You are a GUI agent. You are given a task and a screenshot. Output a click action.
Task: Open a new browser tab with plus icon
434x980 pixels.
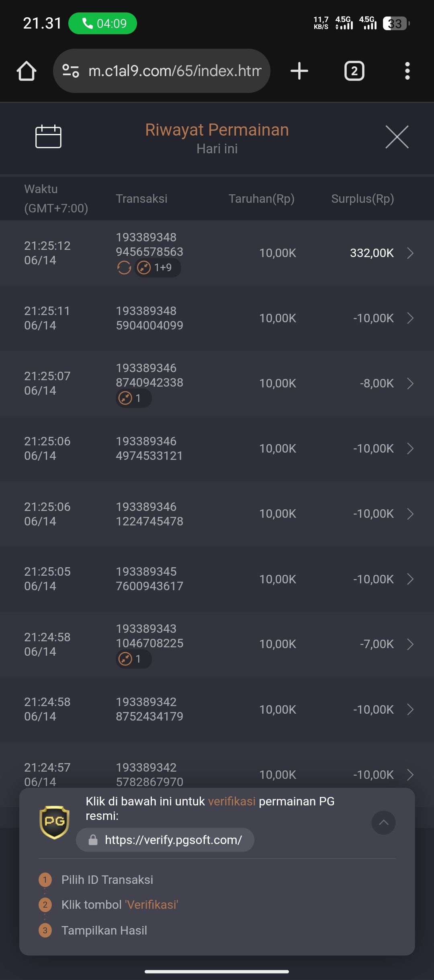(299, 71)
